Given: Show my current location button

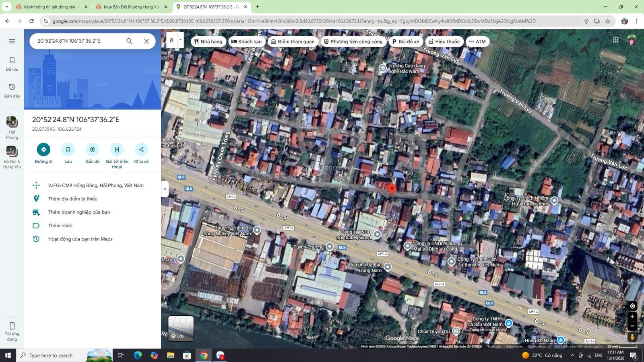Looking at the screenshot, I should pyautogui.click(x=632, y=306).
